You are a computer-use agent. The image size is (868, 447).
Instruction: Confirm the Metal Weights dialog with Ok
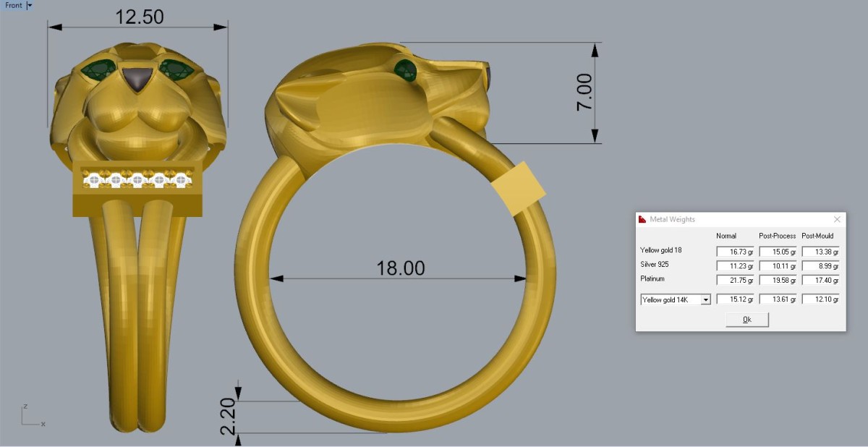pos(747,320)
